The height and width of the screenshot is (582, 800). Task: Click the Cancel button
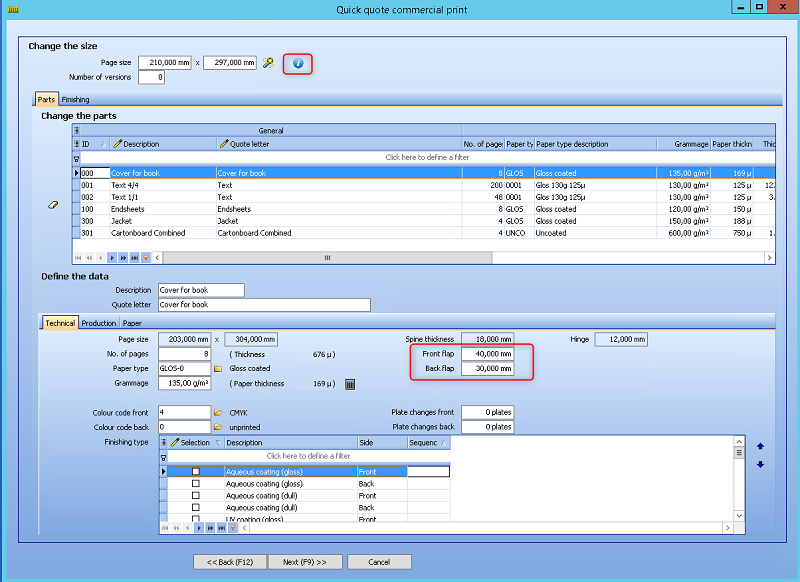point(379,562)
